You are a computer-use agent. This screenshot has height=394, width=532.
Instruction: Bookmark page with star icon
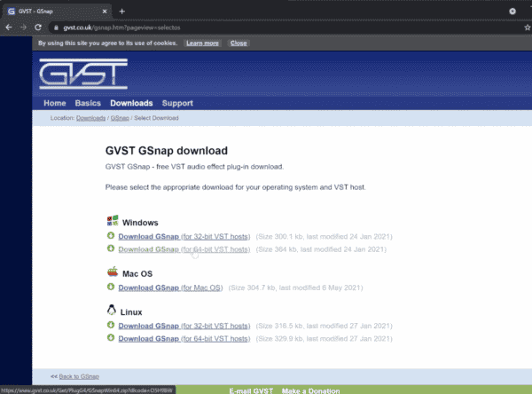tap(528, 28)
